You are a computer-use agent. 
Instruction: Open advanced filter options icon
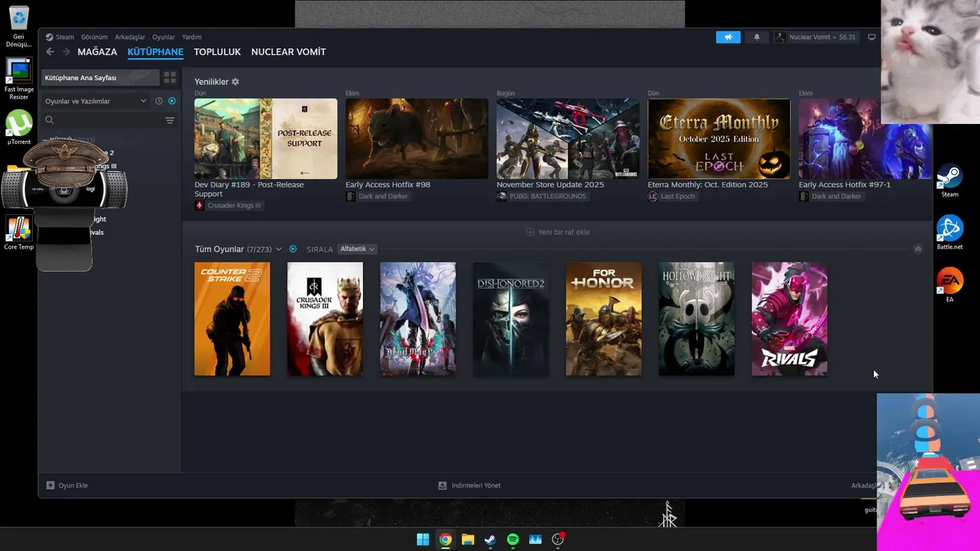(x=170, y=120)
